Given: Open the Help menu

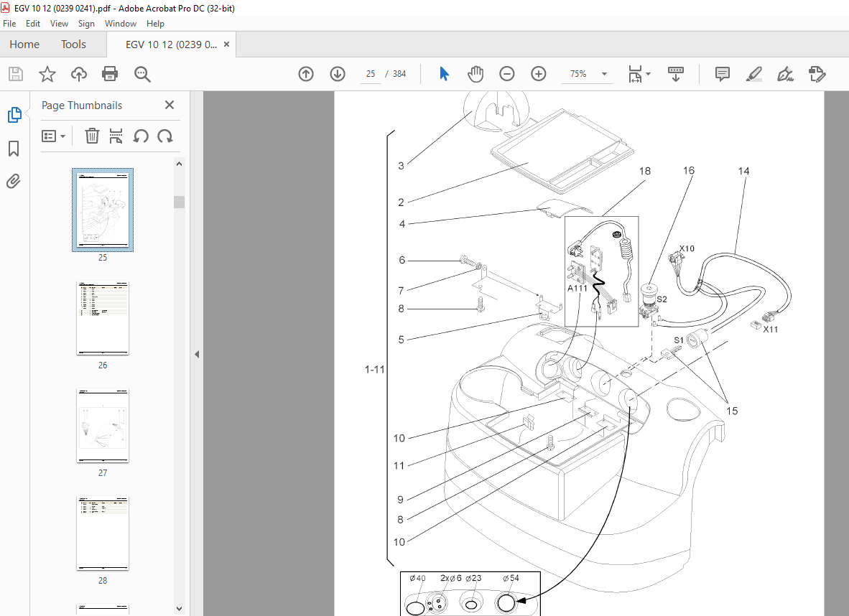Looking at the screenshot, I should click(x=155, y=23).
